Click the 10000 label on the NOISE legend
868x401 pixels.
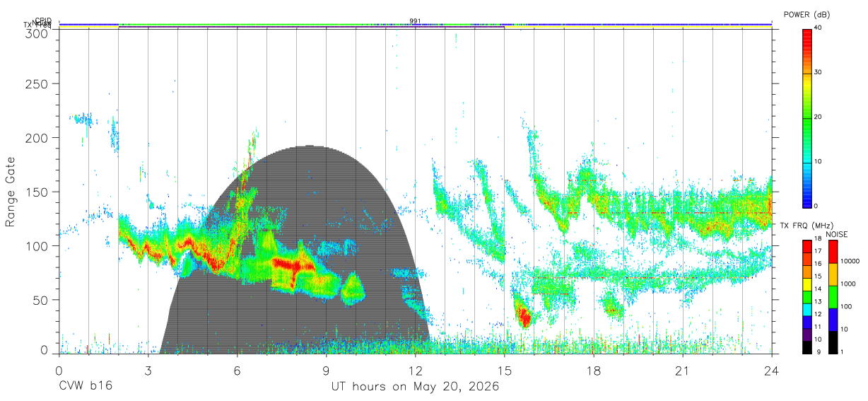(x=851, y=262)
